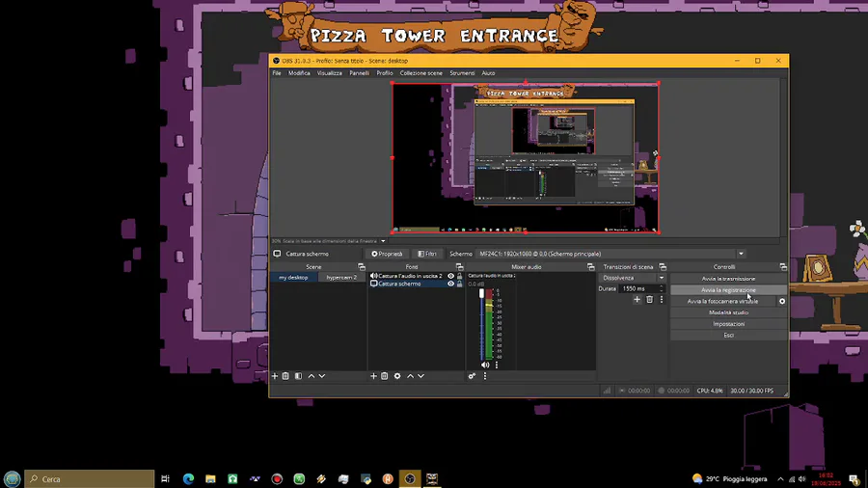Click Avvia la trasmissione
The image size is (868, 488).
[728, 279]
